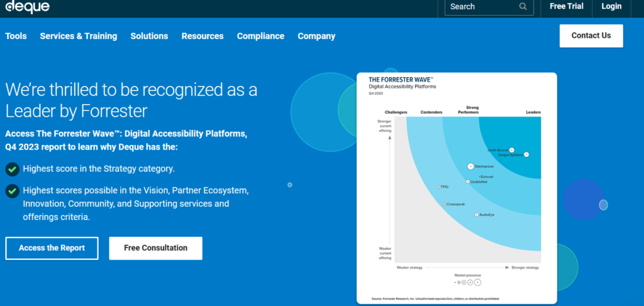Open the Compliance menu
This screenshot has width=644, height=306.
pos(260,36)
